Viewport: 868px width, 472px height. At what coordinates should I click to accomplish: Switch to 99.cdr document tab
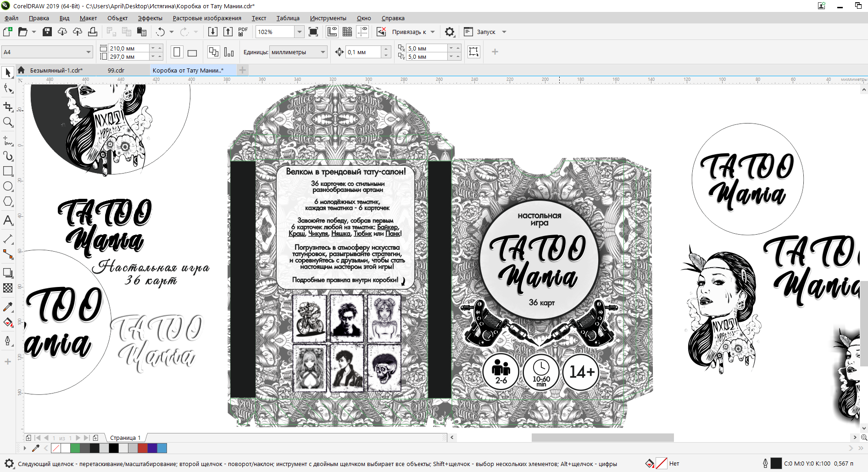[x=116, y=70]
